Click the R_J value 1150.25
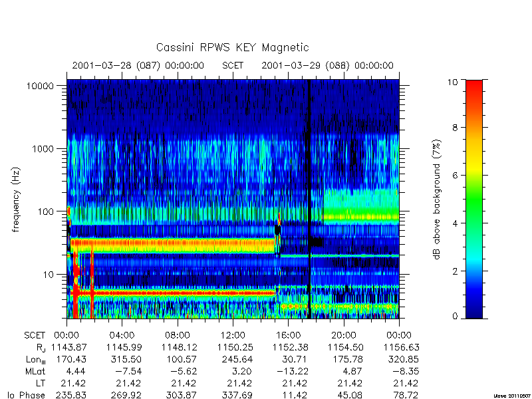Screen dimensions: 532x399 coord(235,347)
